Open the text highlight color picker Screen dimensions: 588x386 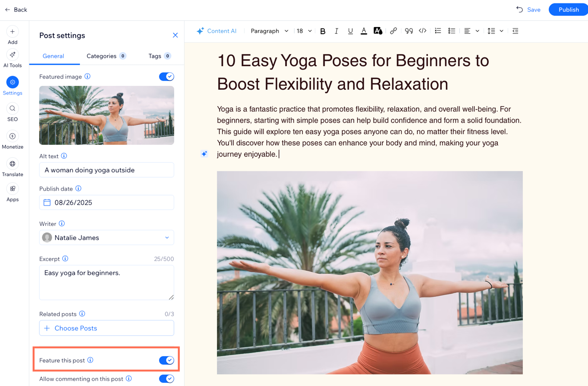378,31
